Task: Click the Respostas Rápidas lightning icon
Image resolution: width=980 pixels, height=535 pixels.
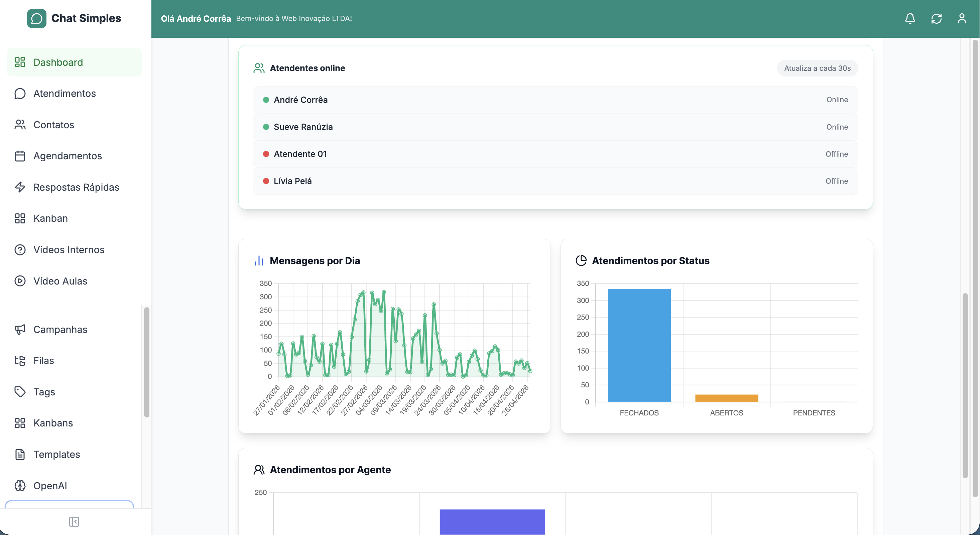Action: [x=20, y=187]
